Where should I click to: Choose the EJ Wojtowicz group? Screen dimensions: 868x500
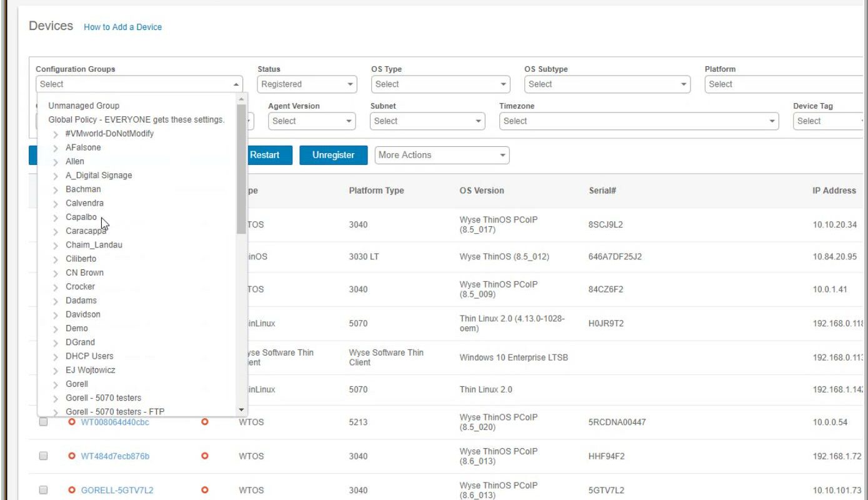click(x=91, y=370)
